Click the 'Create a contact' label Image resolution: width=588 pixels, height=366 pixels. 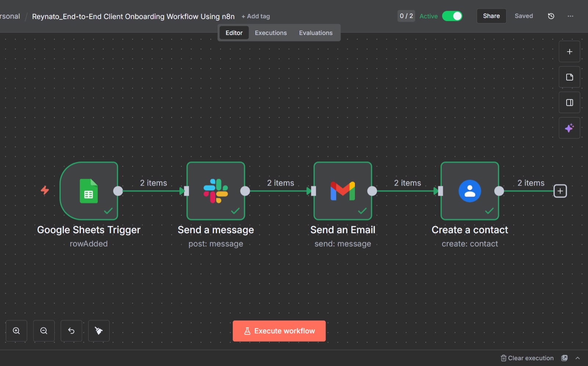pyautogui.click(x=470, y=230)
